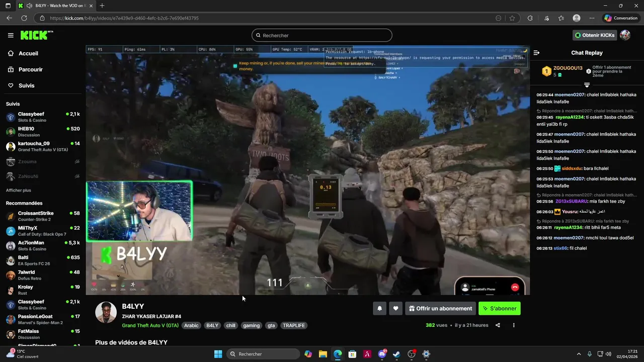The image size is (644, 362).
Task: Click username stix66 in chat
Action: 560,248
